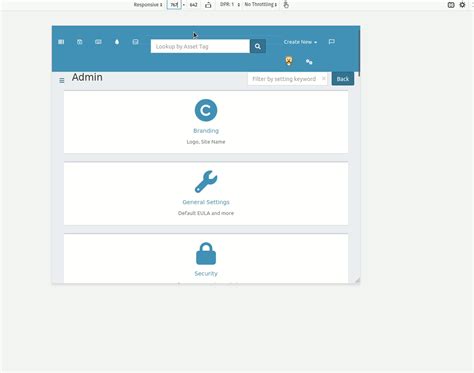474x373 pixels.
Task: Open the Accessories keyboard icon in navbar
Action: click(98, 42)
